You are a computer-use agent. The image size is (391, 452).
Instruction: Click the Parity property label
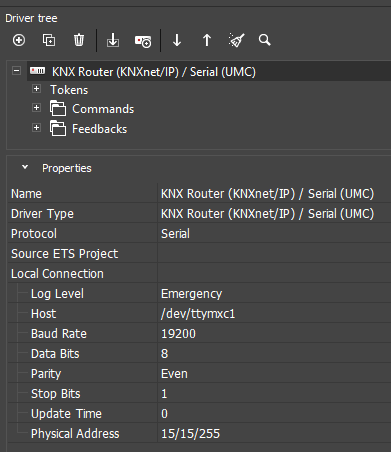point(46,374)
